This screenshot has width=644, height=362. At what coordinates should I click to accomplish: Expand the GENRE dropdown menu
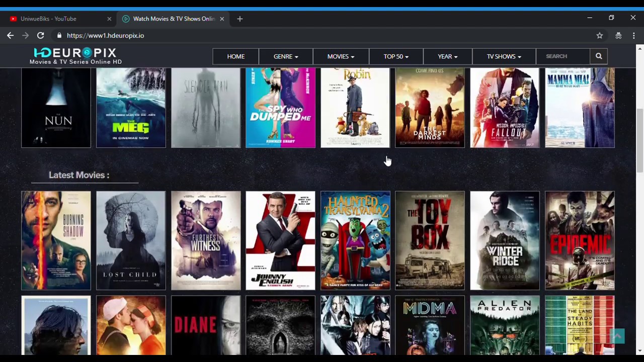click(286, 56)
